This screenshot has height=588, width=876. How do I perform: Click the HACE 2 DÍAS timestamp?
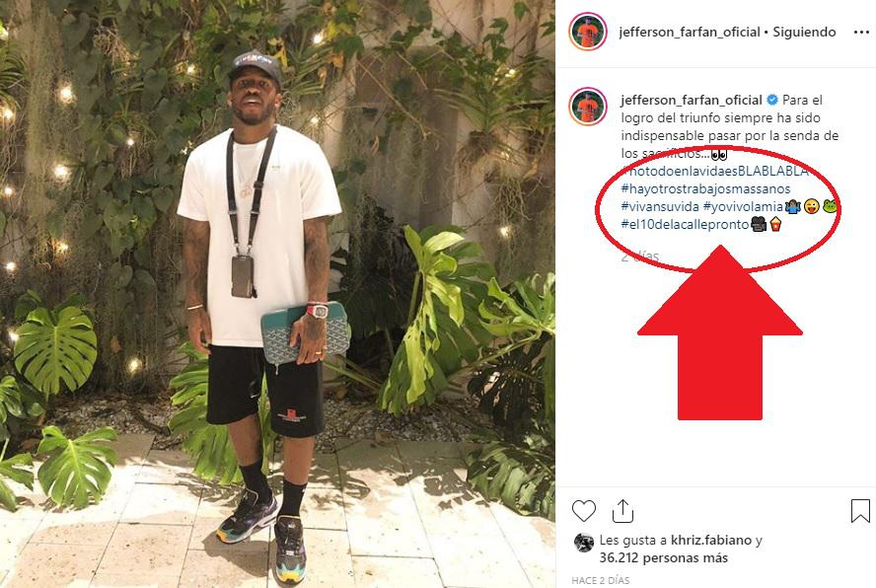(601, 580)
